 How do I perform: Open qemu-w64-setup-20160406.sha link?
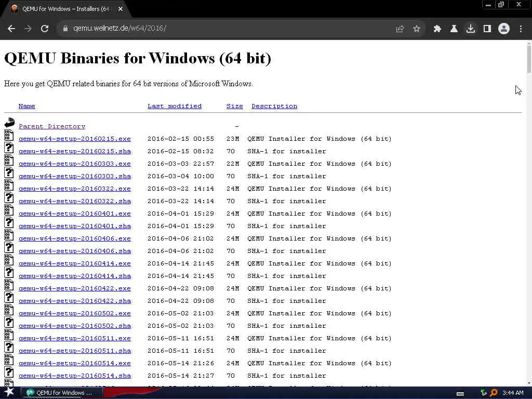click(75, 251)
